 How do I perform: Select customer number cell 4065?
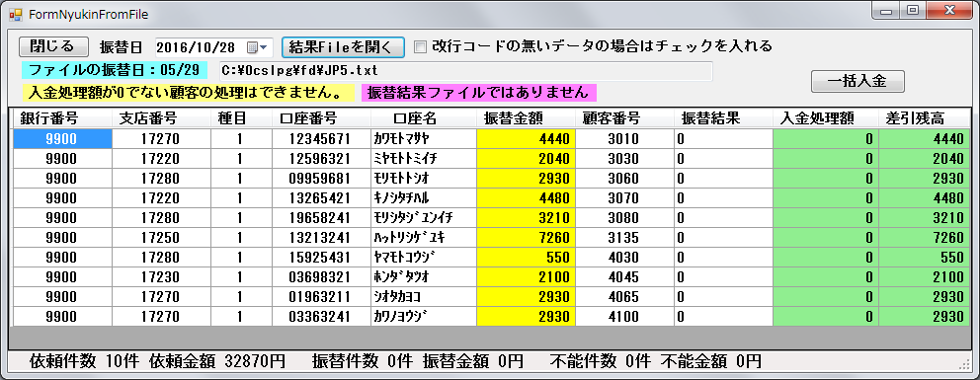pyautogui.click(x=624, y=297)
